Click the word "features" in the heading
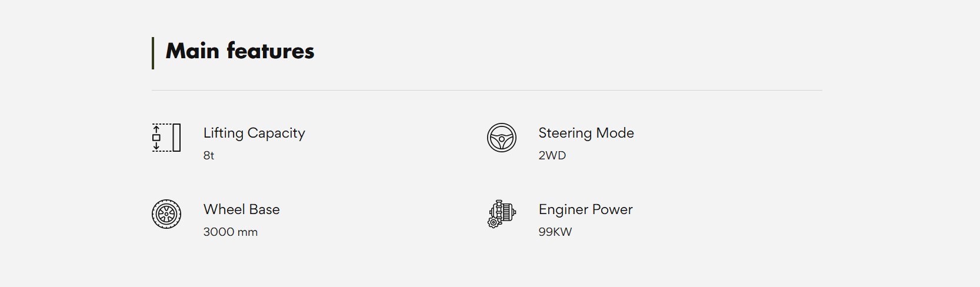980x287 pixels. pos(270,51)
